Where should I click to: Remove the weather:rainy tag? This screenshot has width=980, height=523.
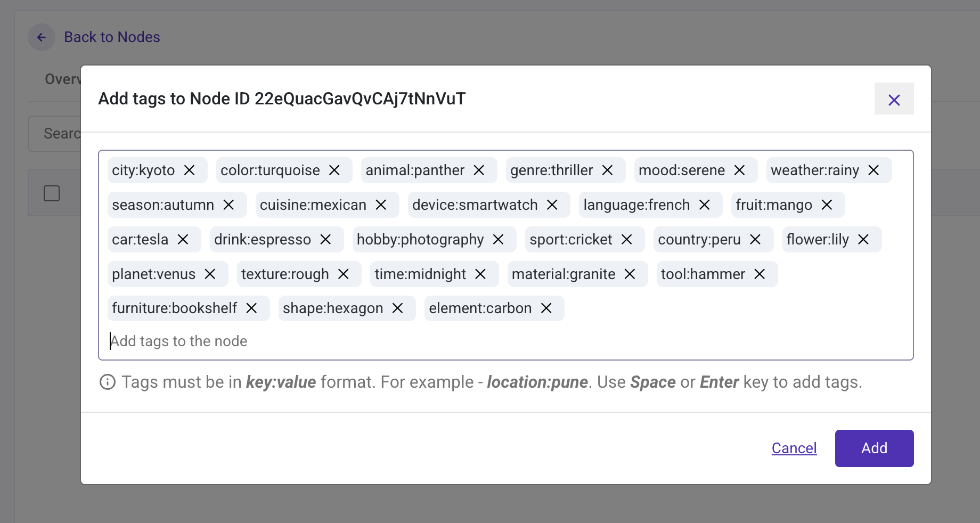(873, 170)
